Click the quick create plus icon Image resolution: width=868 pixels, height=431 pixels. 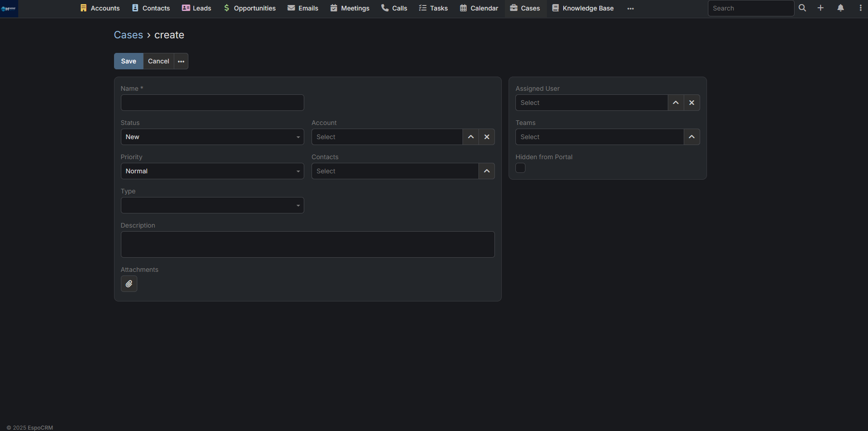821,8
